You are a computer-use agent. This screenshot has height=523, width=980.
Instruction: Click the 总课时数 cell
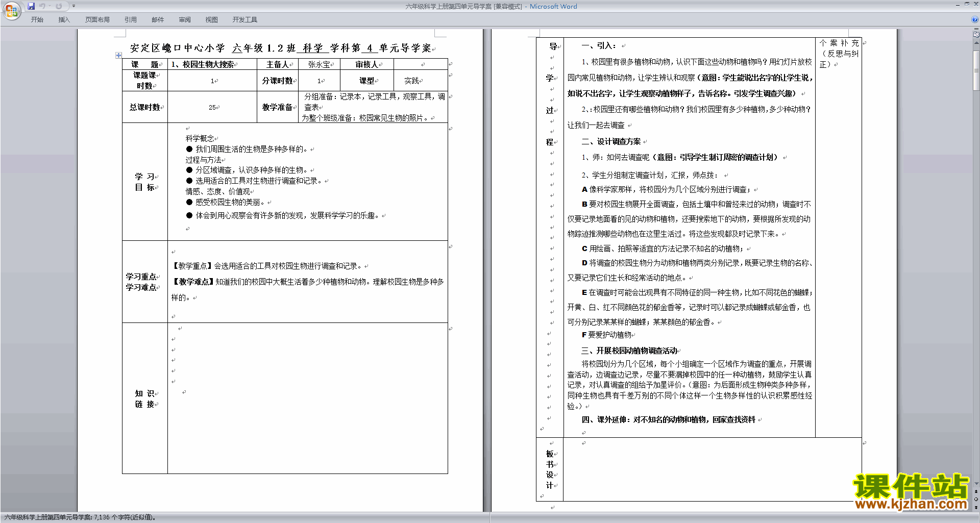[145, 107]
